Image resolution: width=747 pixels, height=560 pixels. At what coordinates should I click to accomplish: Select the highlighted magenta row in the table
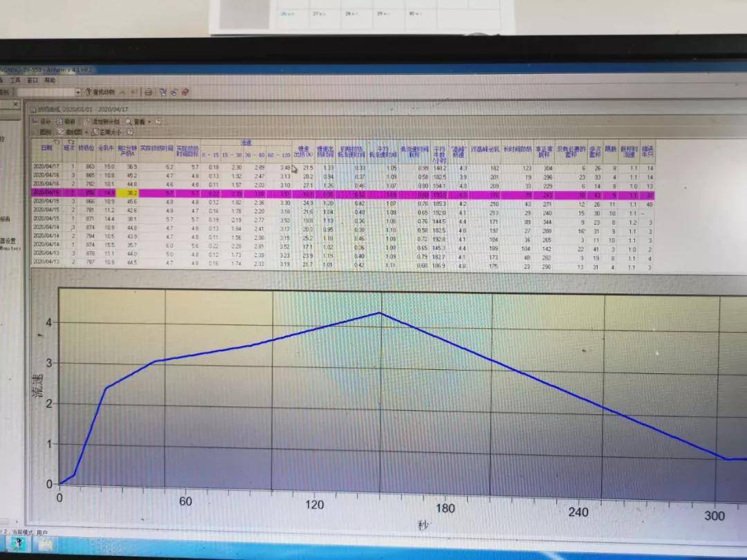tap(343, 194)
